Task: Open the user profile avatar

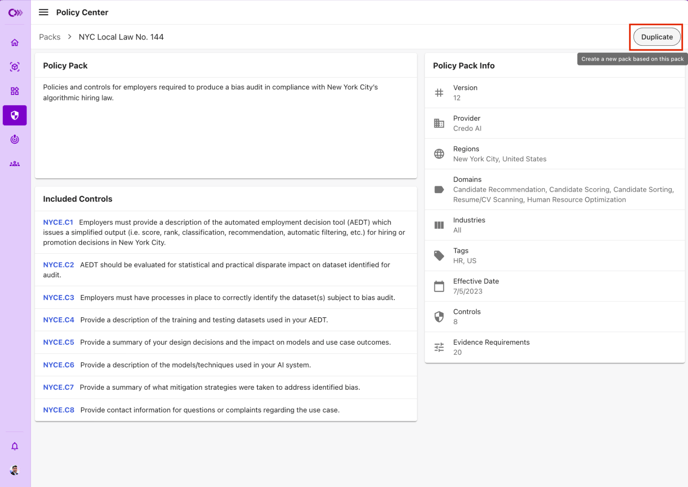Action: (14, 470)
